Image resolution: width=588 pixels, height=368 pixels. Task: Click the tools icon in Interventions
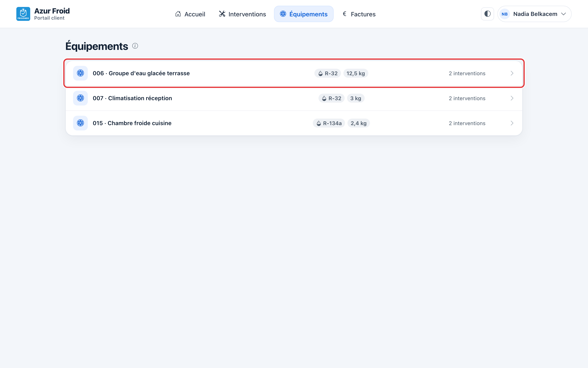tap(222, 14)
